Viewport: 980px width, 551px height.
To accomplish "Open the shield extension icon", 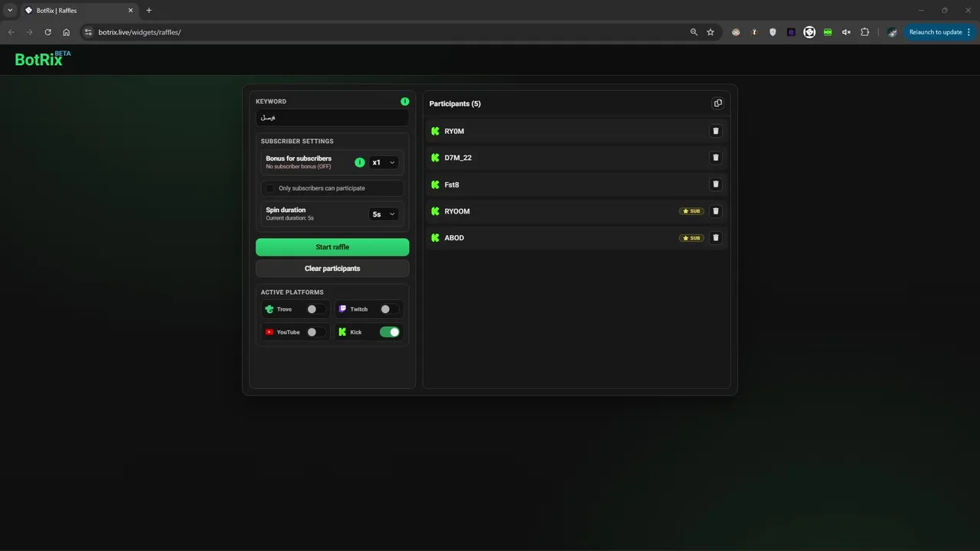I will (x=773, y=32).
